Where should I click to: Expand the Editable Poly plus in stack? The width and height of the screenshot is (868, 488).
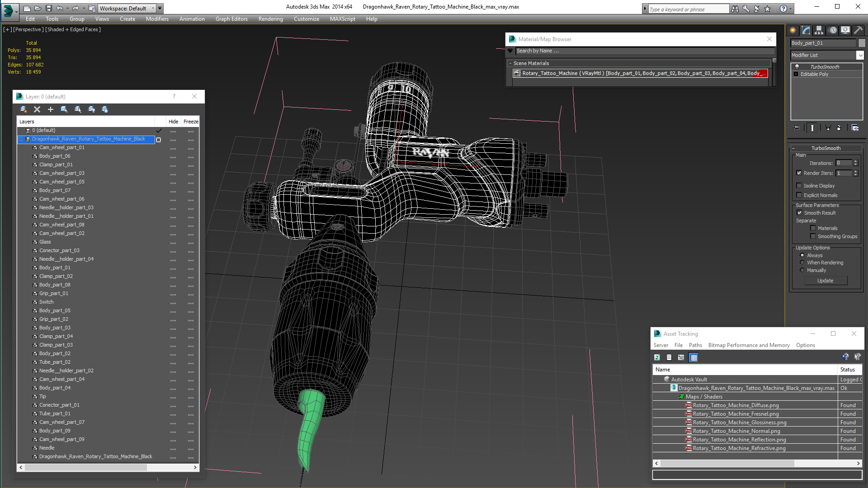point(796,74)
